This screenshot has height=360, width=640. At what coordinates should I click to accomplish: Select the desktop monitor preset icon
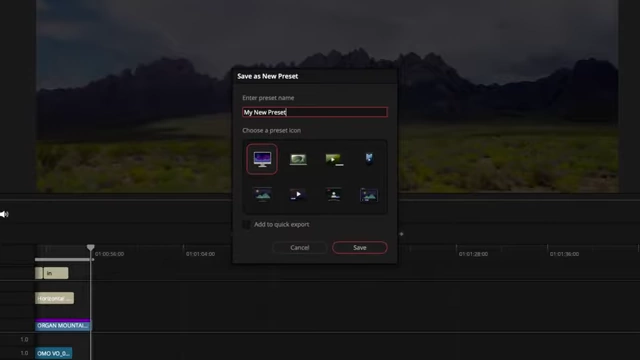[x=262, y=159]
